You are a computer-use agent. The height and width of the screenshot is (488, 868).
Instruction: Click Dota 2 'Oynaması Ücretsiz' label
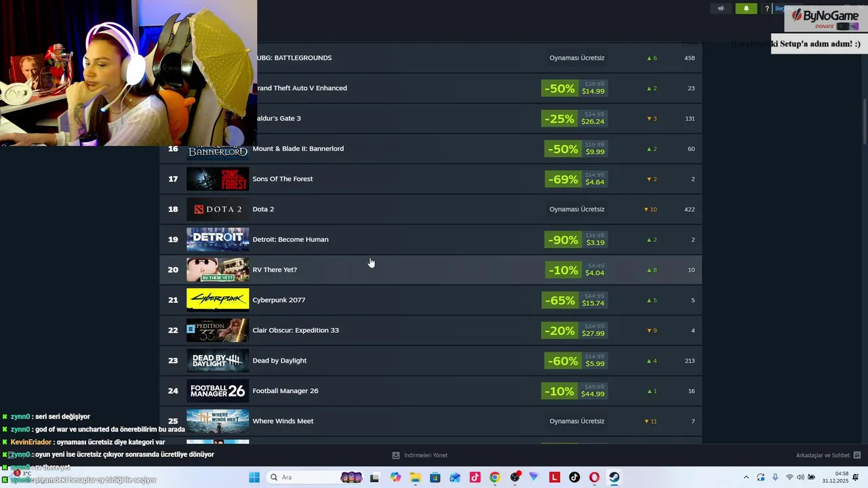tap(576, 209)
